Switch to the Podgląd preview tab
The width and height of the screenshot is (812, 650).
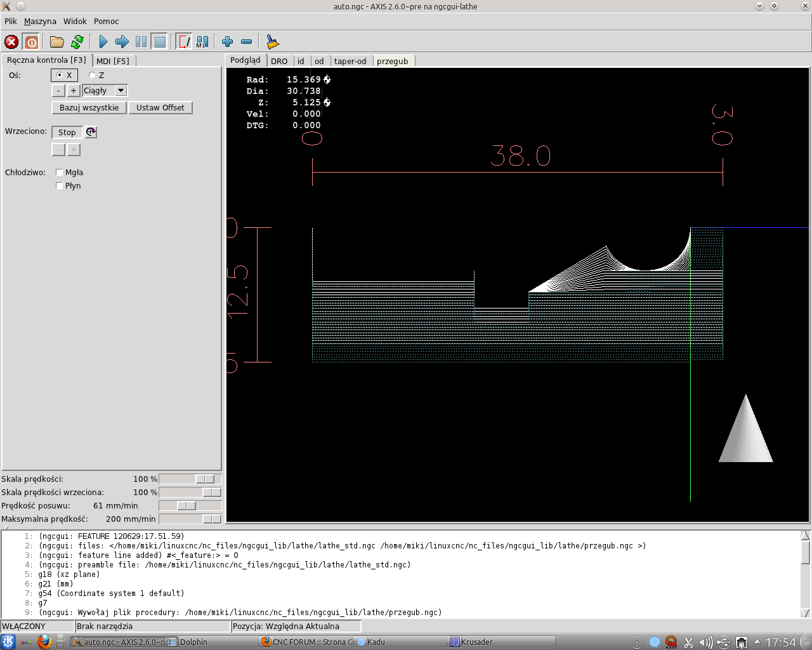[246, 60]
